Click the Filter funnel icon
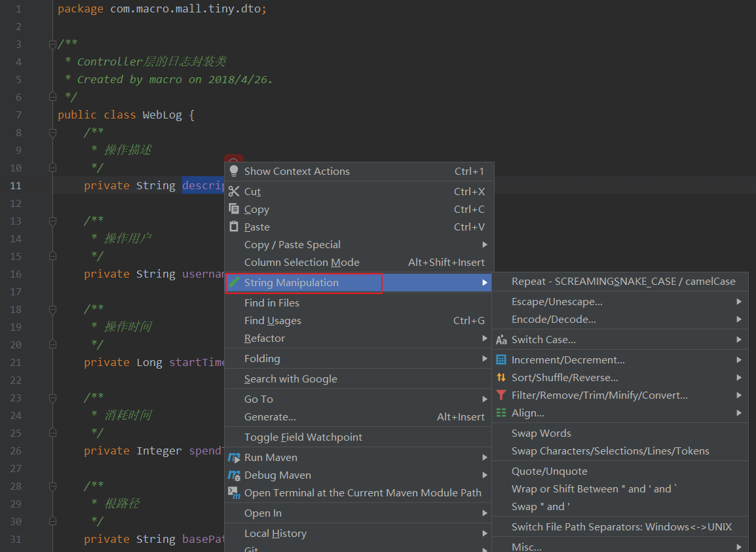The image size is (756, 552). click(501, 396)
